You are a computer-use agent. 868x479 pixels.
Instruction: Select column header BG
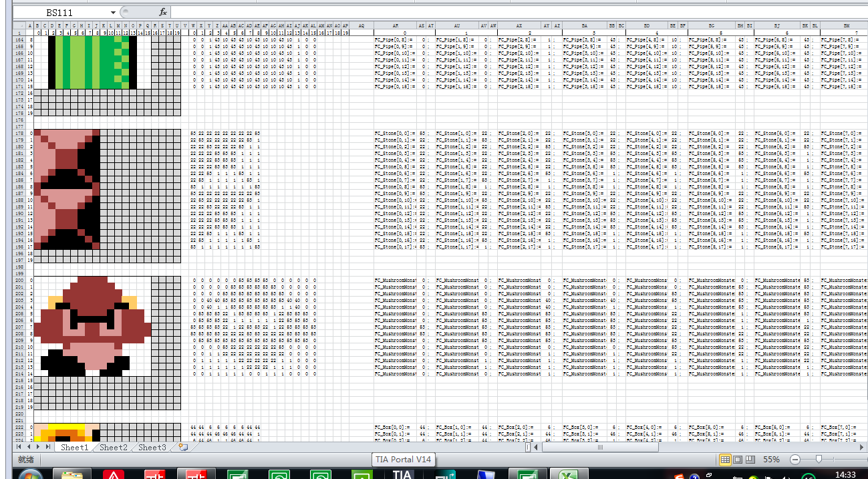[x=711, y=25]
